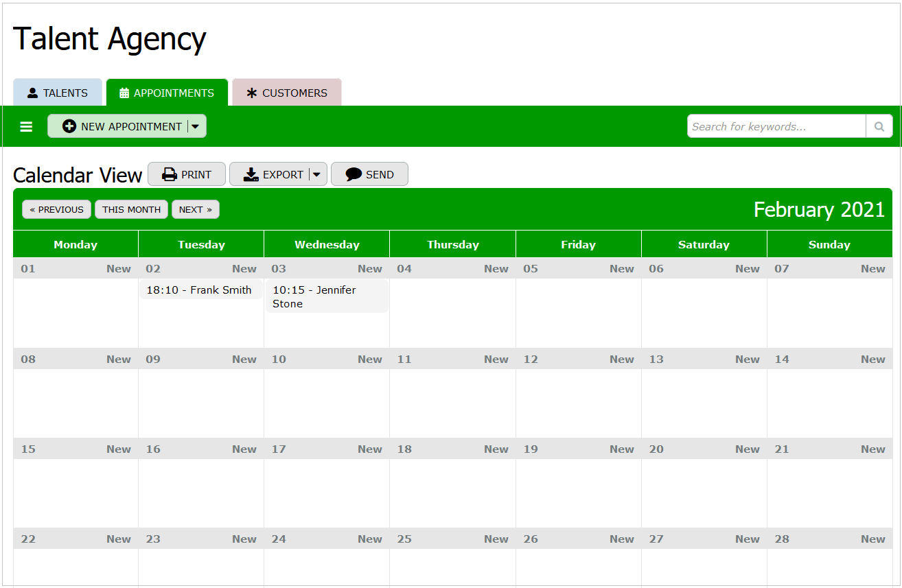The height and width of the screenshot is (588, 902).
Task: Switch to the Customers tab
Action: 287,93
